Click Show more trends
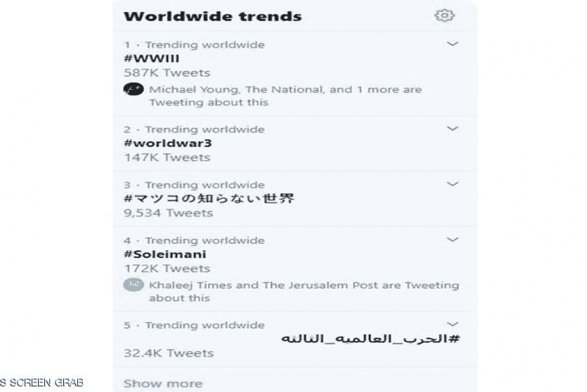Image resolution: width=587 pixels, height=392 pixels. [162, 384]
